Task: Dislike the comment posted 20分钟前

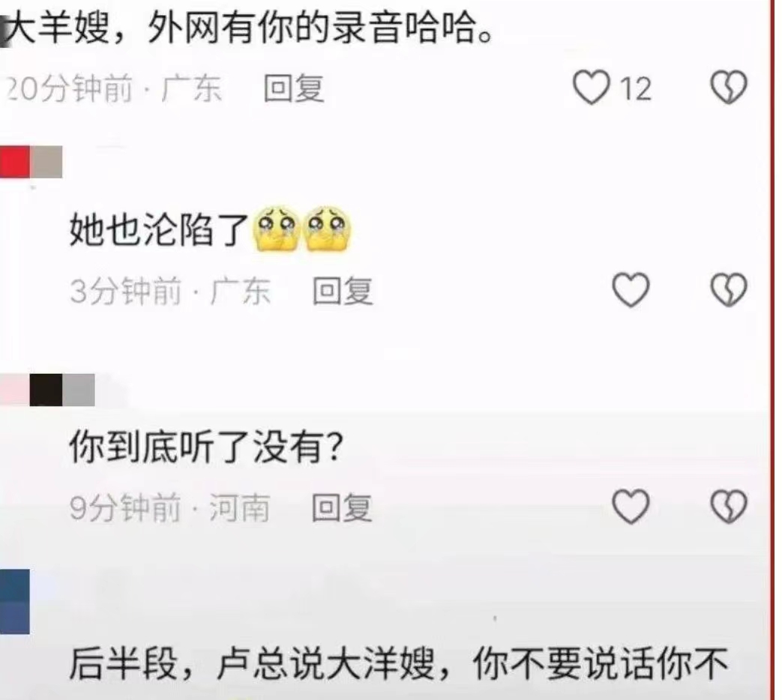Action: [x=729, y=88]
